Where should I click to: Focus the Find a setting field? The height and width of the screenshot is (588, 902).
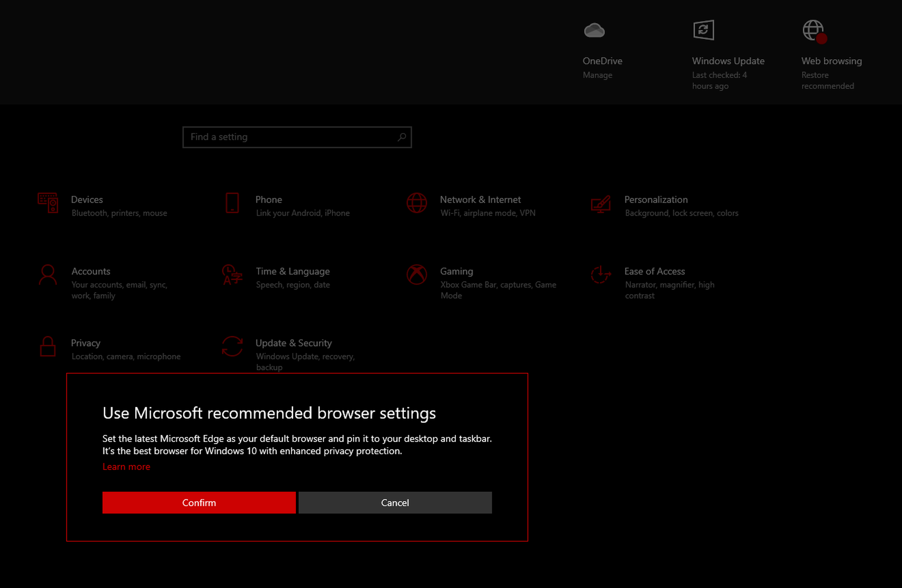tap(297, 137)
